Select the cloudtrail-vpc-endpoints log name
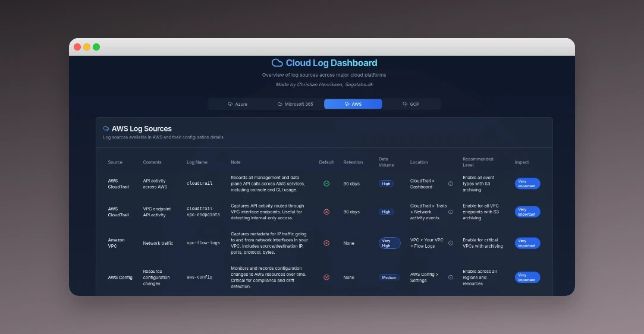The width and height of the screenshot is (644, 334). pyautogui.click(x=203, y=212)
